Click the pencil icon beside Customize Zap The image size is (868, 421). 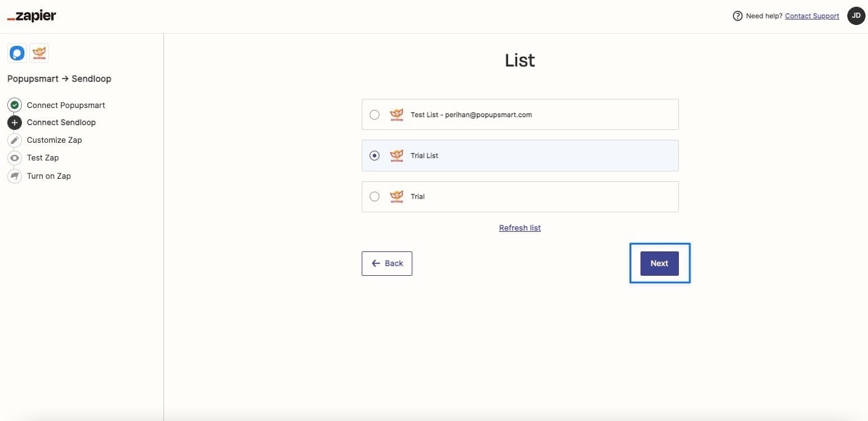click(15, 140)
